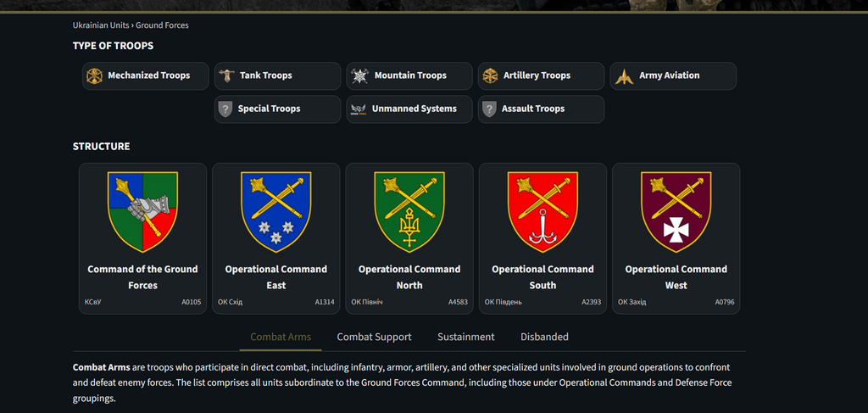Go to Ukrainian Units breadcrumb link

[101, 25]
